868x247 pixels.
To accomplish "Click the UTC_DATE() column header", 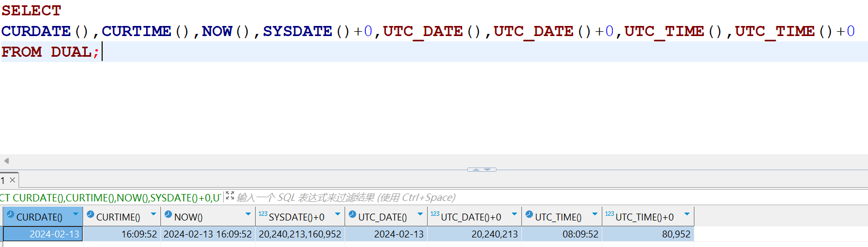I will click(382, 217).
